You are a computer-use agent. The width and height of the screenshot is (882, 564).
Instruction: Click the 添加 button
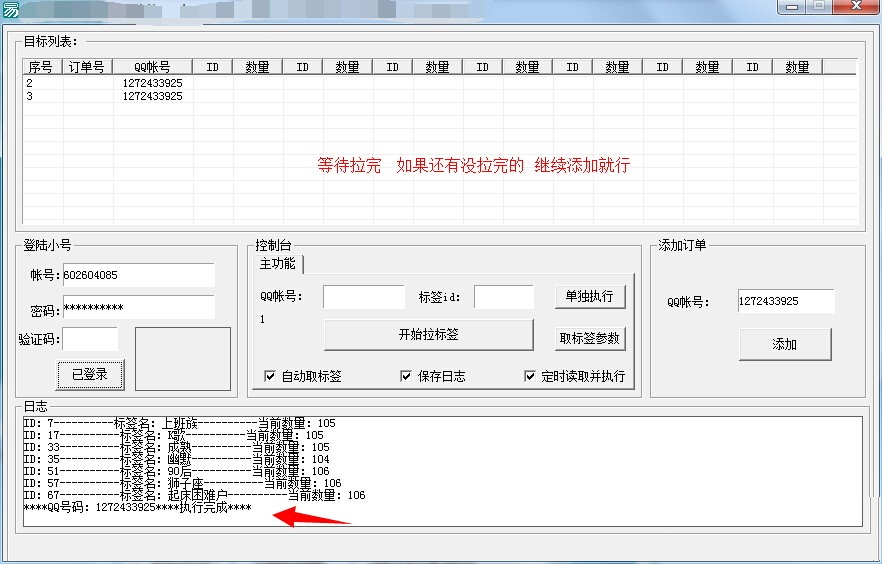click(x=785, y=344)
